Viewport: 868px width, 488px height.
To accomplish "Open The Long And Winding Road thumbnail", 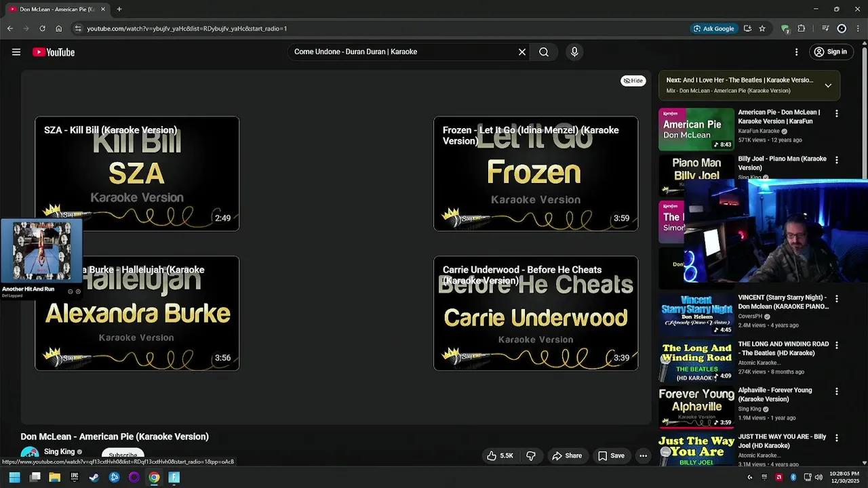I will [696, 361].
